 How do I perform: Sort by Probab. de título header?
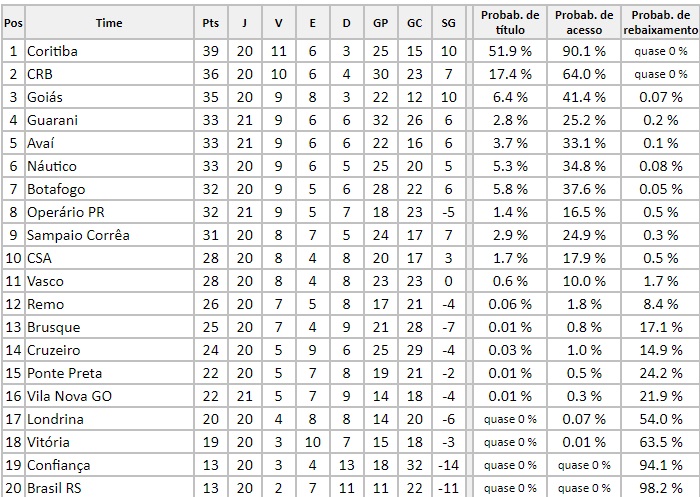tap(510, 22)
